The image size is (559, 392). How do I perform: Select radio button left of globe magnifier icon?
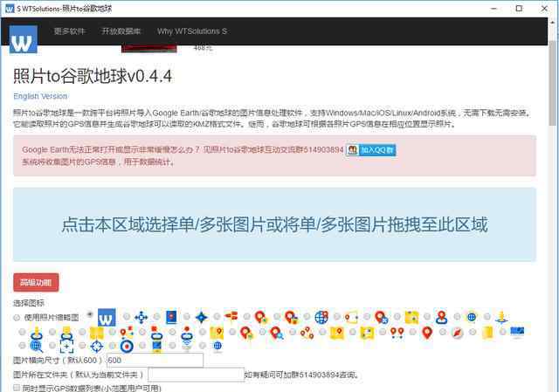pyautogui.click(x=22, y=346)
